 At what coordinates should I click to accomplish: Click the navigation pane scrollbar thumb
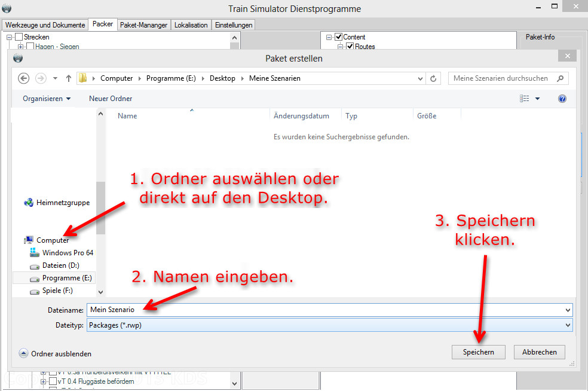click(100, 208)
